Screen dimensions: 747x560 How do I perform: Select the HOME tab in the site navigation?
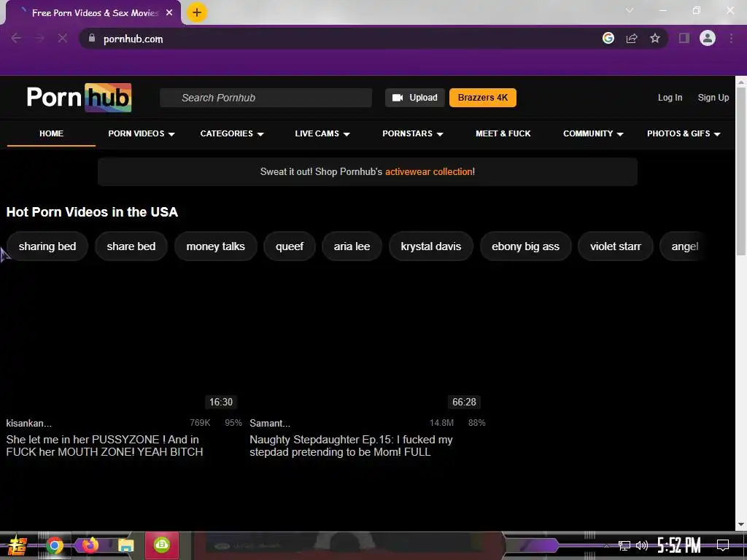[52, 133]
